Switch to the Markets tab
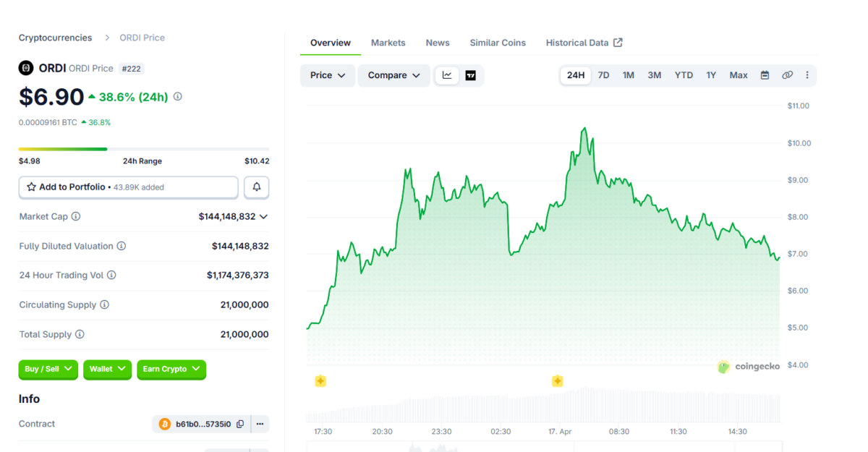Screen dimensions: 868x452 point(388,42)
